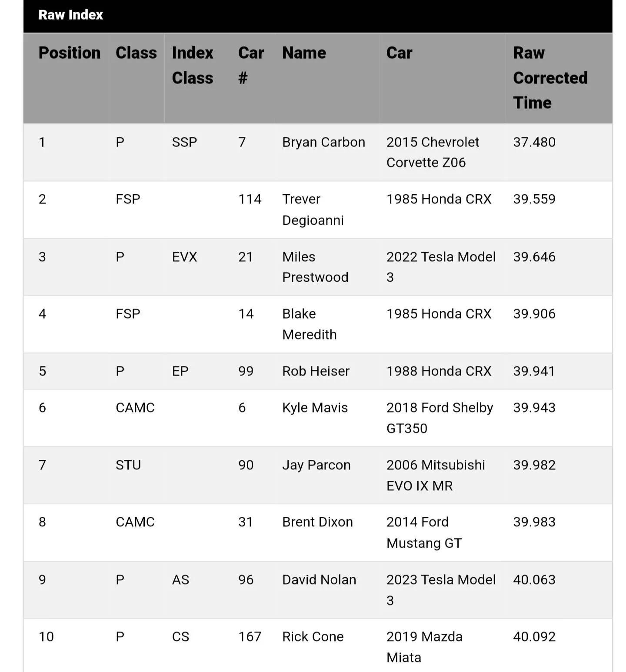Image resolution: width=626 pixels, height=672 pixels.
Task: Click Jay Parcon's time 39.982
Action: (x=534, y=465)
